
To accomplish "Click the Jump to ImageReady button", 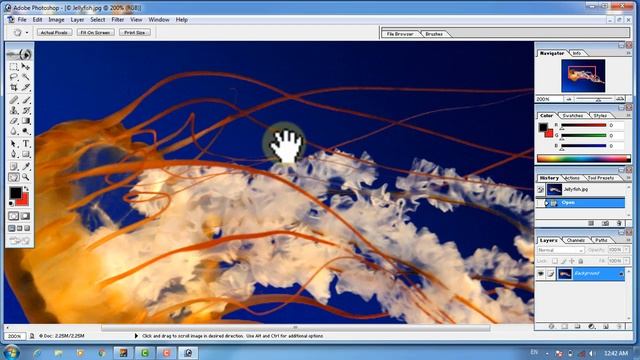I will 20,241.
